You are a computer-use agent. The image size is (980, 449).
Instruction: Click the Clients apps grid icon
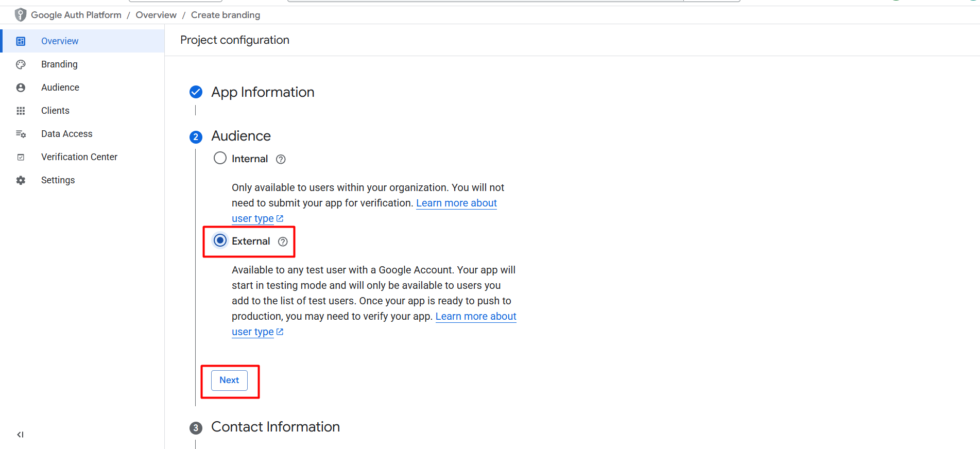(21, 111)
